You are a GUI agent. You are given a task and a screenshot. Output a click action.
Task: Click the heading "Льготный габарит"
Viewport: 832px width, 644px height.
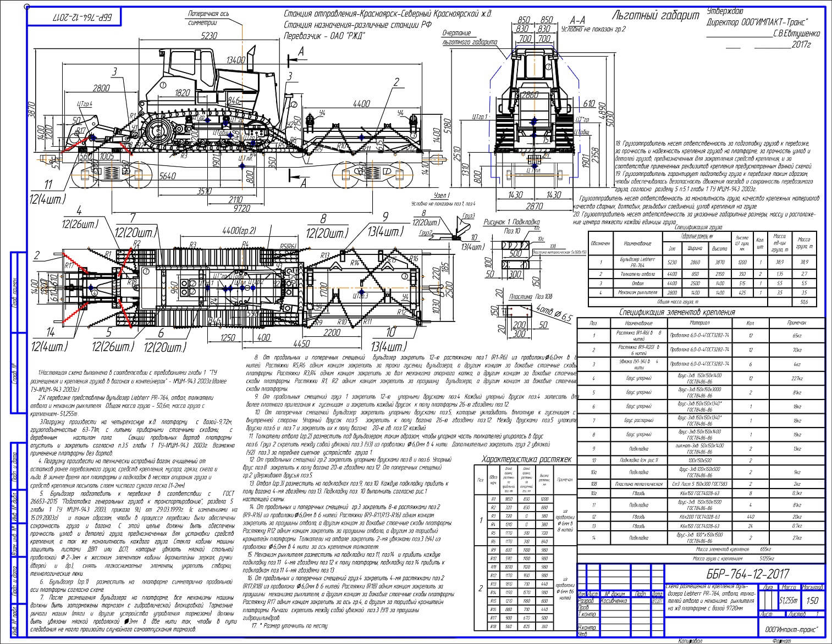click(x=655, y=15)
